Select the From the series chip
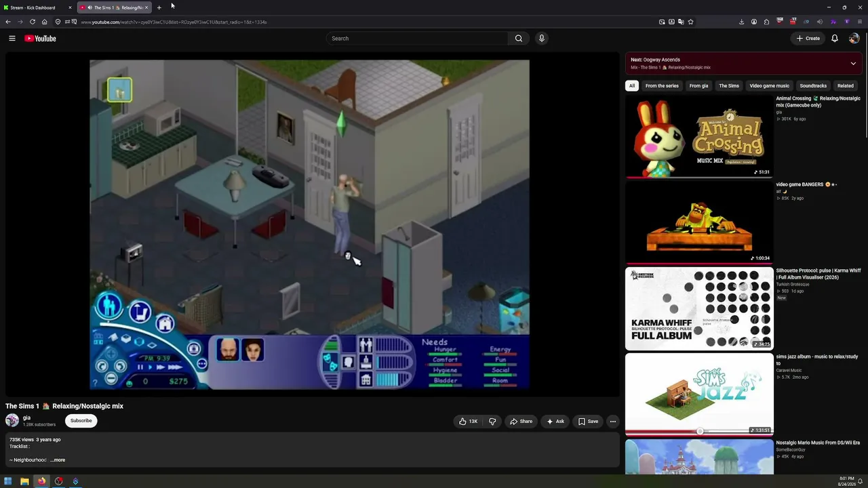The image size is (868, 488). click(662, 86)
